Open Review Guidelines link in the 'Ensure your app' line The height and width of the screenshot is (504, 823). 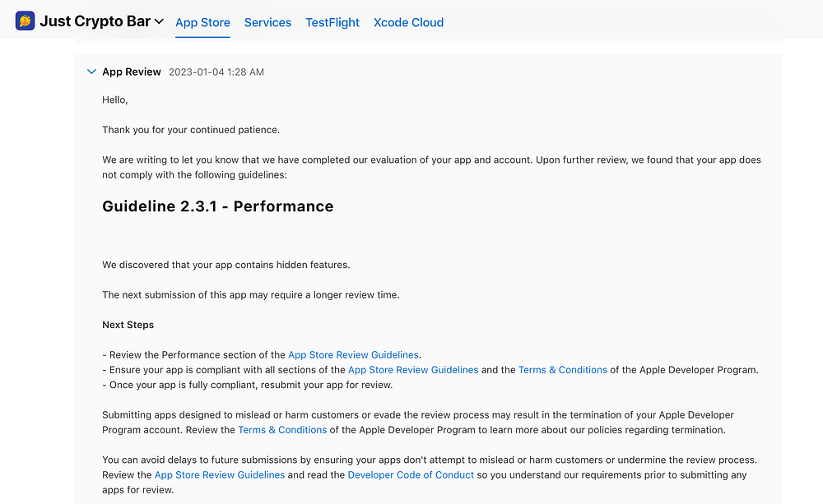(413, 370)
